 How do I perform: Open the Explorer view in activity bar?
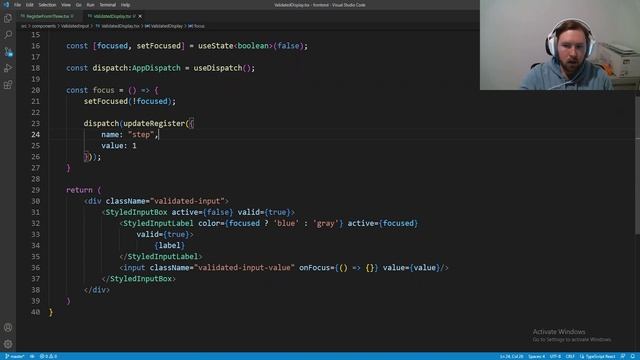[x=8, y=18]
